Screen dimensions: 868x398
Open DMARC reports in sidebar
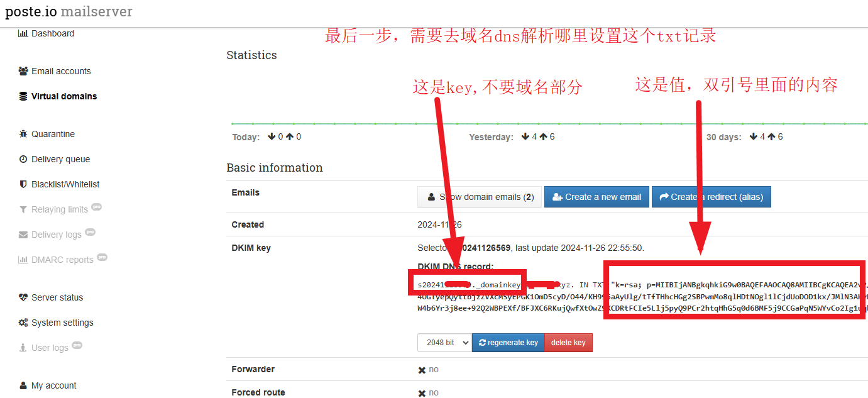[62, 260]
